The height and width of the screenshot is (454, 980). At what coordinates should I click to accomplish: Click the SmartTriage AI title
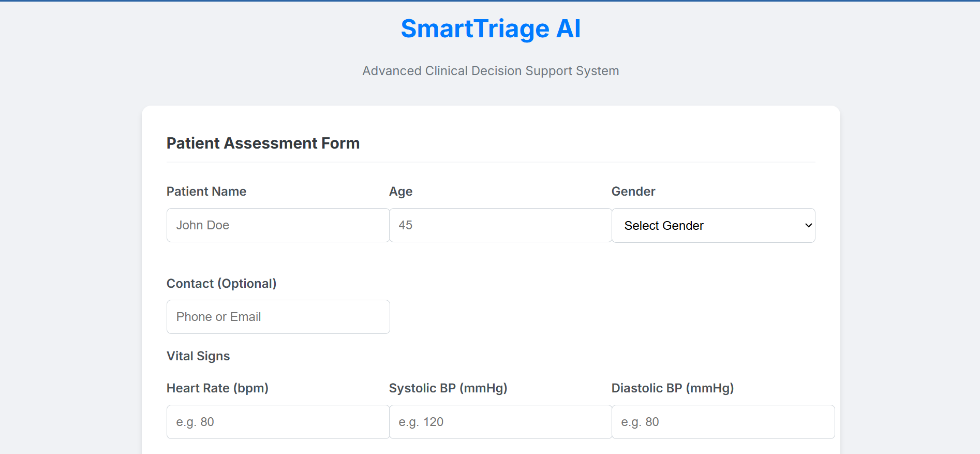click(x=491, y=29)
